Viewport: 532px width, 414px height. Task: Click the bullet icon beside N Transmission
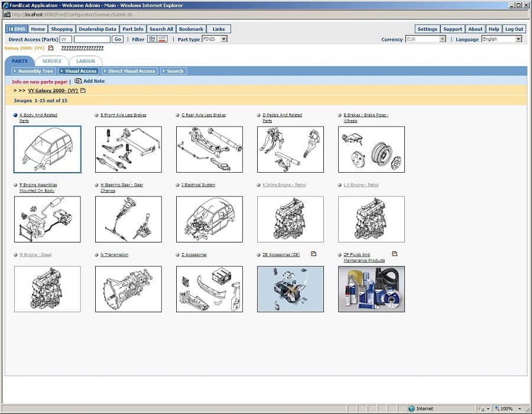click(x=96, y=255)
